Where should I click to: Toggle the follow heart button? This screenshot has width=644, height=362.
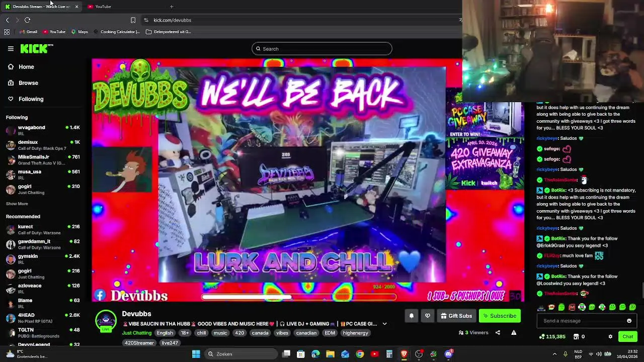click(x=428, y=316)
